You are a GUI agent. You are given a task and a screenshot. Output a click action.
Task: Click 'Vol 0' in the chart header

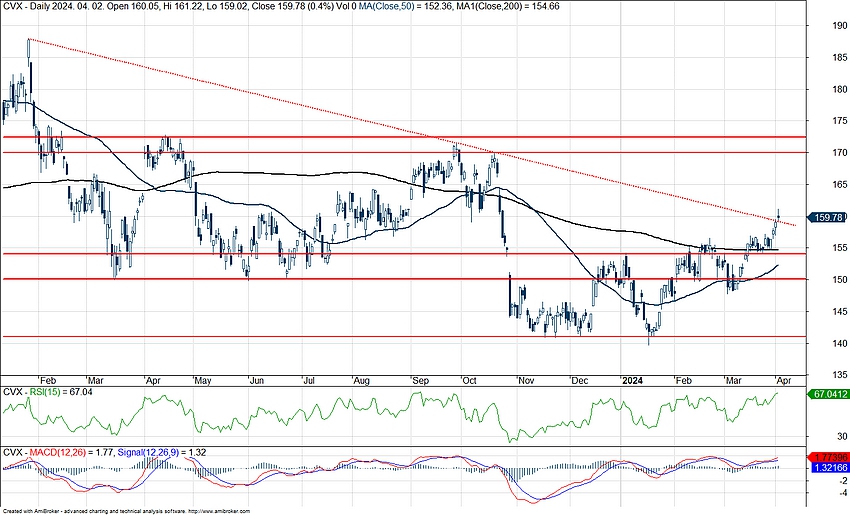347,6
